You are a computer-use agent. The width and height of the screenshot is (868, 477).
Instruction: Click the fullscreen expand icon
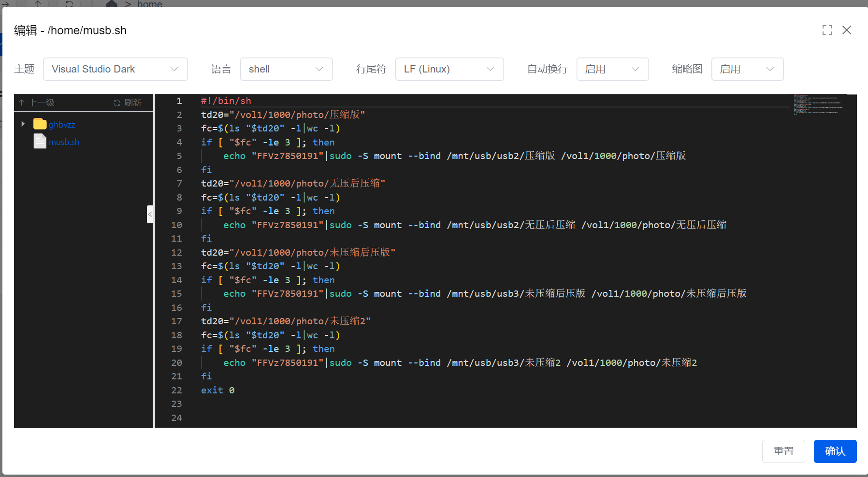point(827,30)
